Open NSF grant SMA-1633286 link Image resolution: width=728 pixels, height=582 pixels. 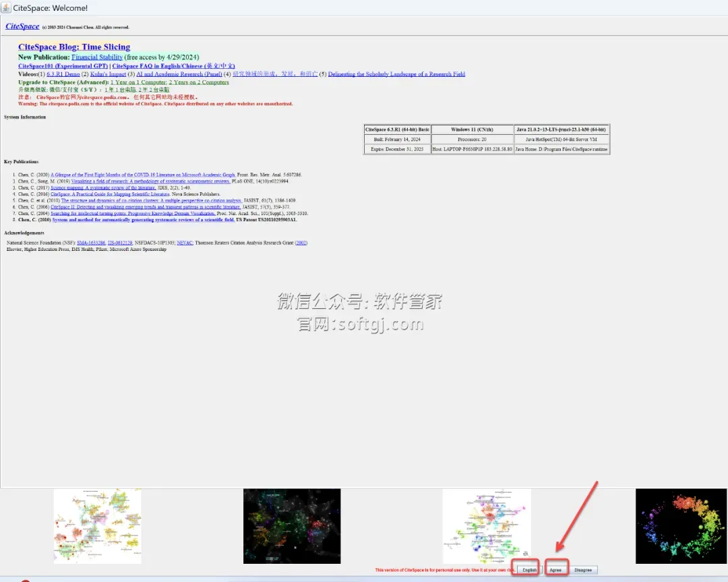(x=91, y=243)
